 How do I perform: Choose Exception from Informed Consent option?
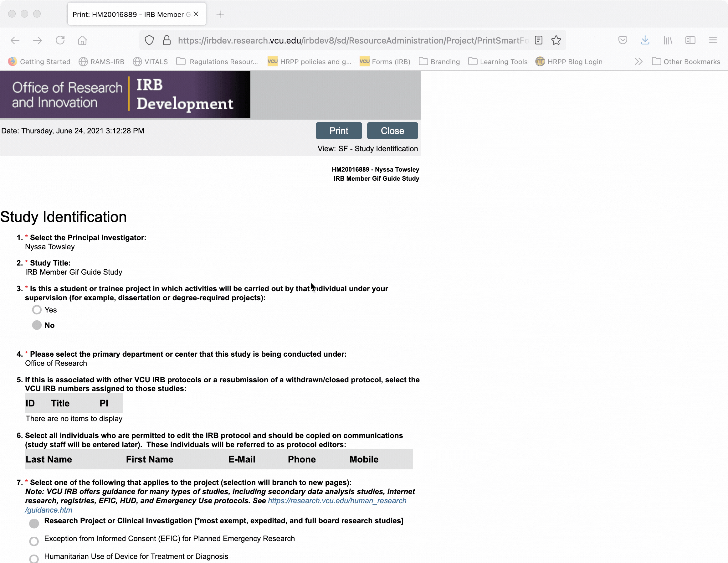coord(34,541)
